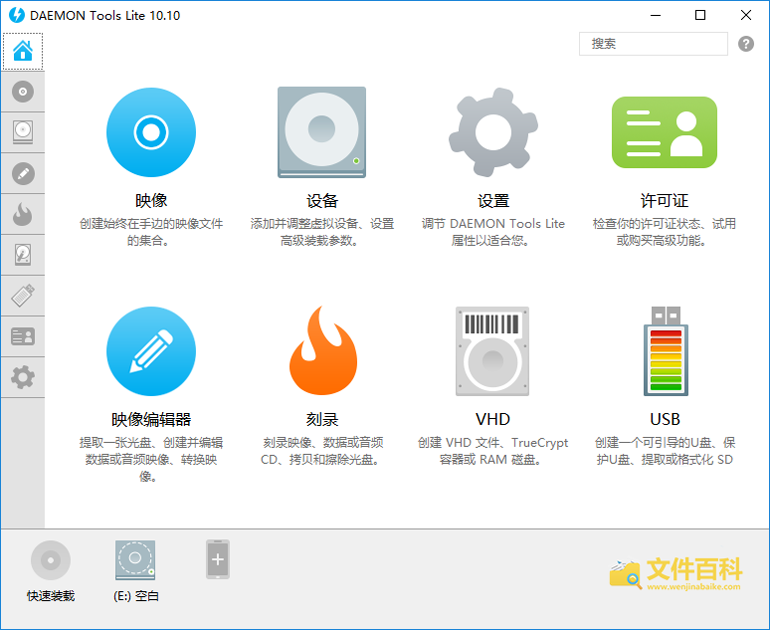The height and width of the screenshot is (630, 770).
Task: Select the Images disc icon in sidebar
Action: (x=23, y=92)
